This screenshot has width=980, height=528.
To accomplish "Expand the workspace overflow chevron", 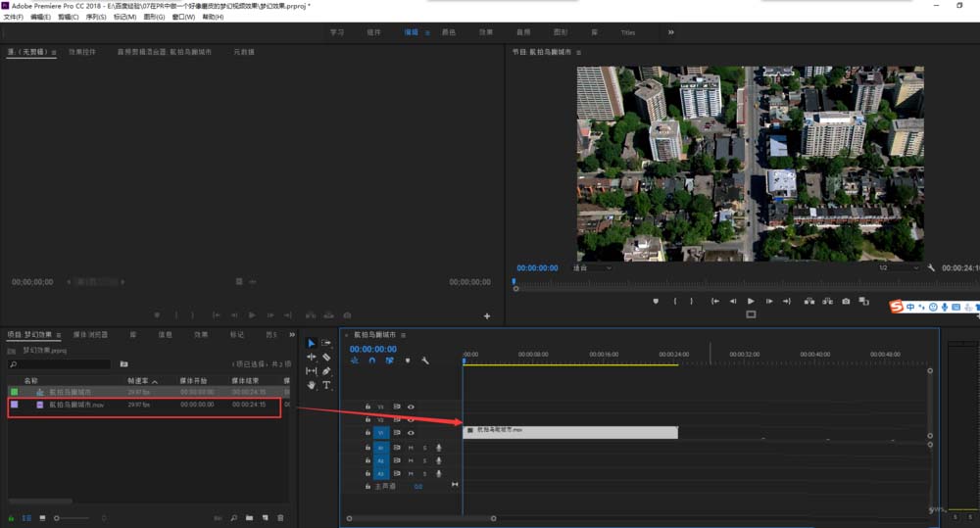I will (x=670, y=32).
